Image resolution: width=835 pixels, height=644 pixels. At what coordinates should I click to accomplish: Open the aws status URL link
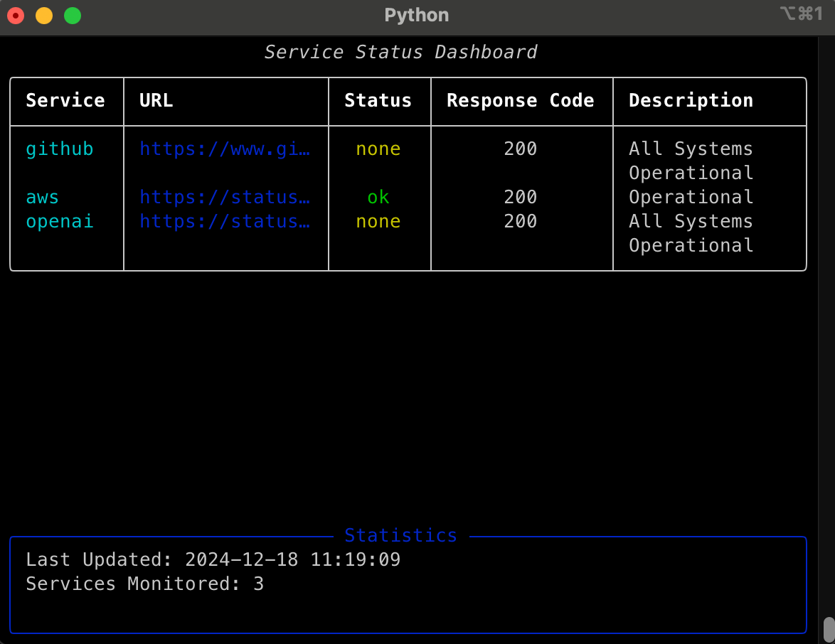tap(225, 198)
